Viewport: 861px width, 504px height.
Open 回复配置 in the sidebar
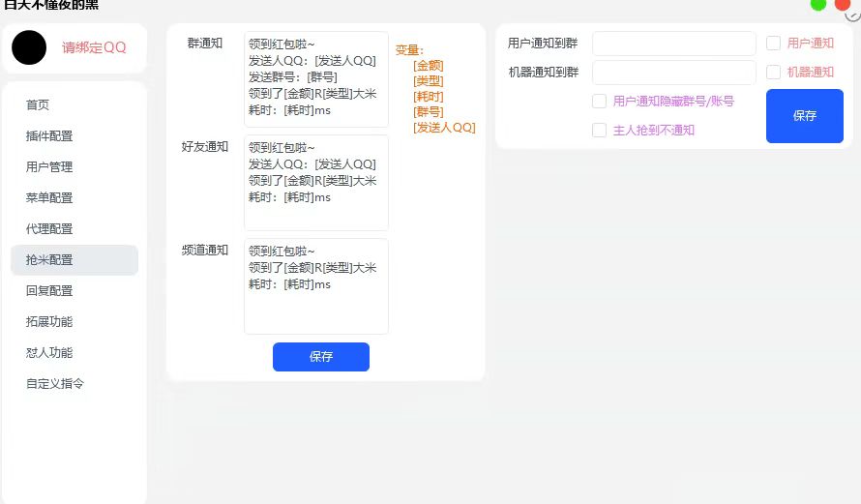(x=49, y=291)
